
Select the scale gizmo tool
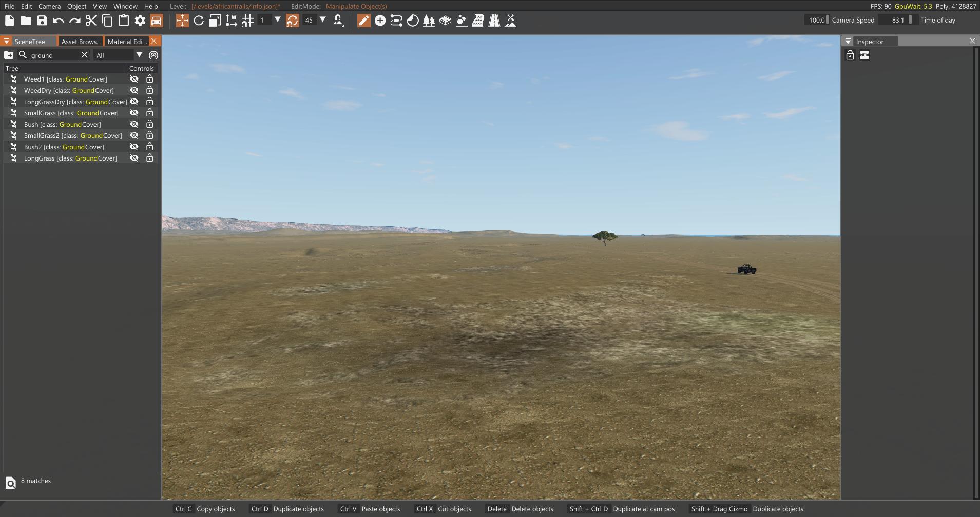tap(215, 21)
